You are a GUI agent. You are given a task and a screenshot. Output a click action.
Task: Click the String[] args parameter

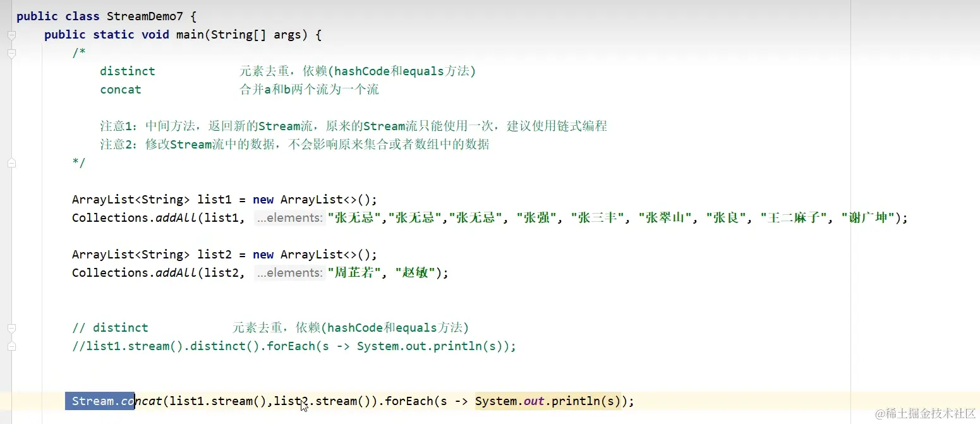pyautogui.click(x=257, y=35)
